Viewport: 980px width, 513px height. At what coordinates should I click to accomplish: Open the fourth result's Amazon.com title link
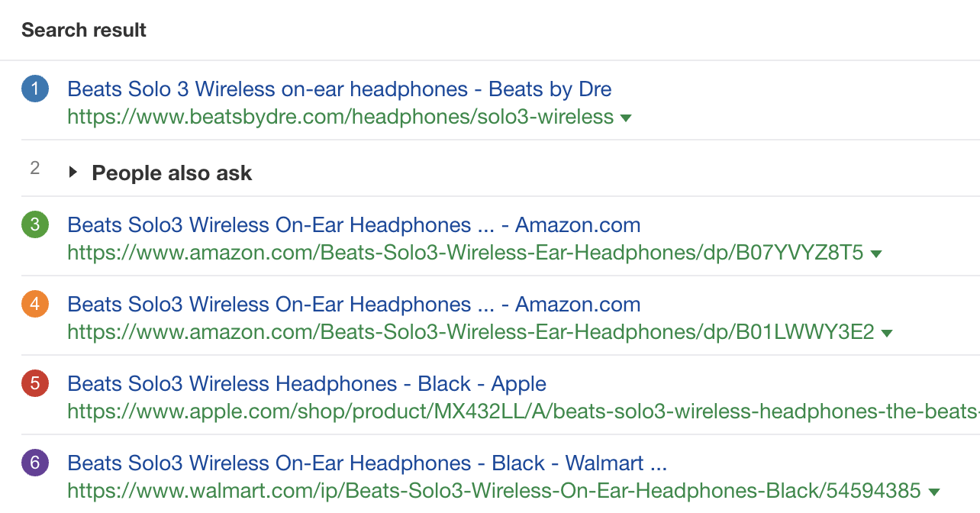353,305
